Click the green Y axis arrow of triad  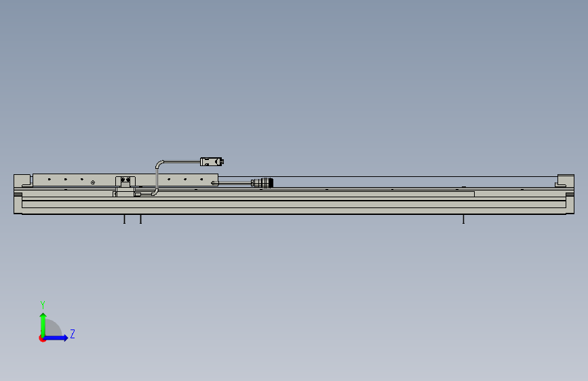point(43,325)
